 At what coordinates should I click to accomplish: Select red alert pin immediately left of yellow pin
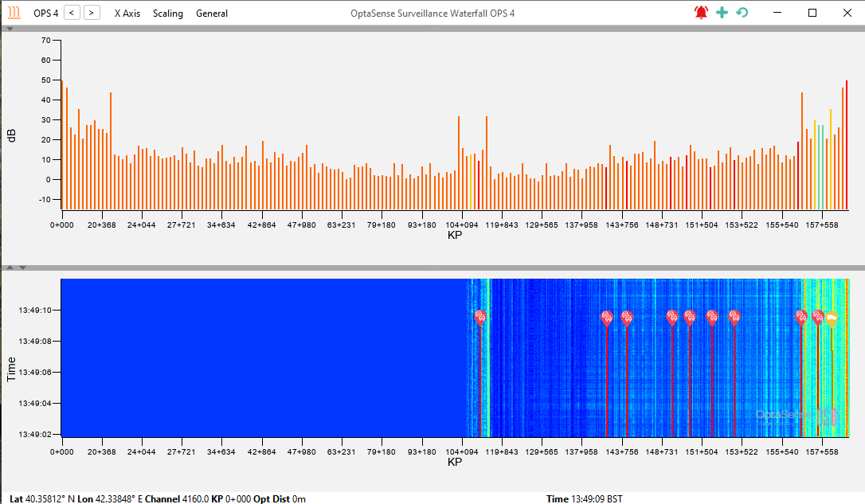click(x=818, y=317)
